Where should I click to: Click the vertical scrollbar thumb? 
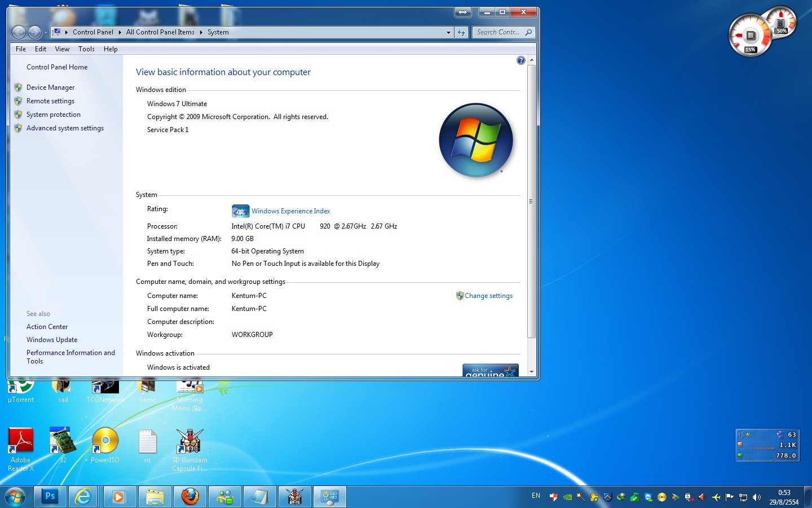pos(531,202)
